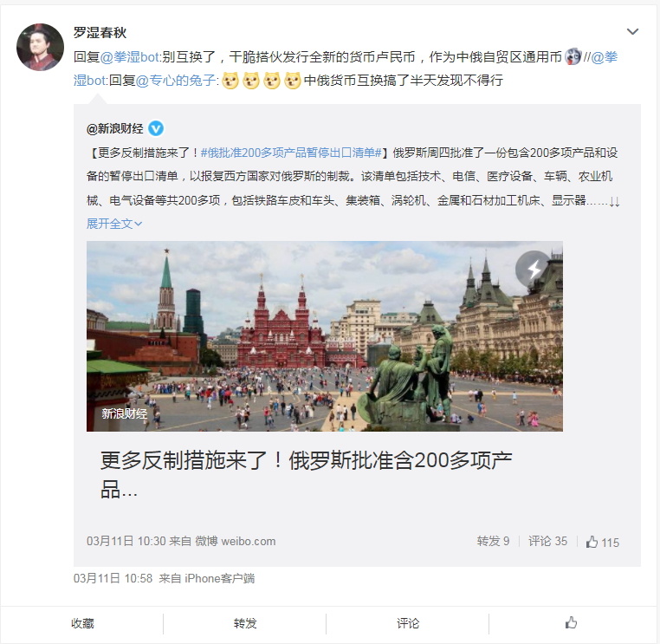Viewport: 660px width, 644px height.
Task: Select 转发 in the bottom action bar
Action: tap(245, 623)
